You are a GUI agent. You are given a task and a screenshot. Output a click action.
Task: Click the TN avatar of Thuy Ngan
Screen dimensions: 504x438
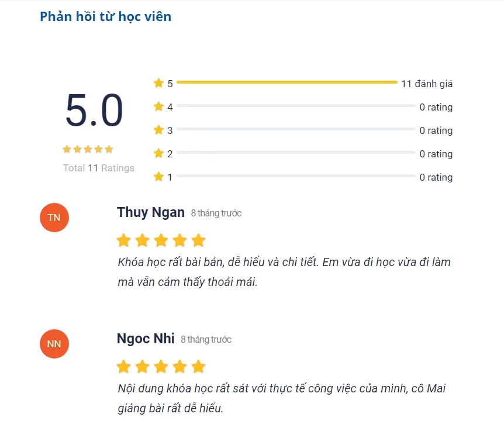tap(54, 218)
